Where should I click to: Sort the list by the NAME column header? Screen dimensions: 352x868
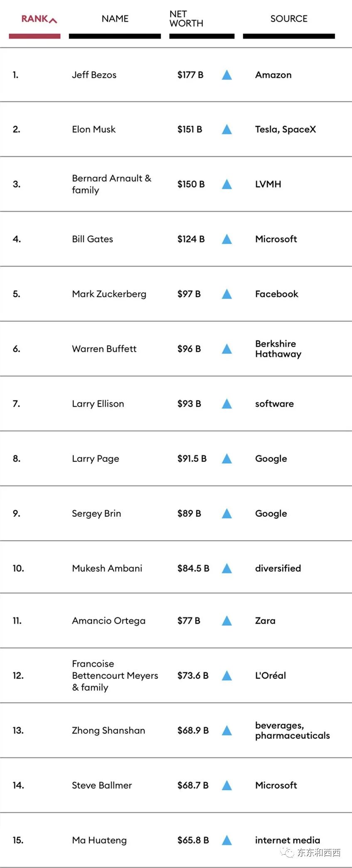coord(115,19)
